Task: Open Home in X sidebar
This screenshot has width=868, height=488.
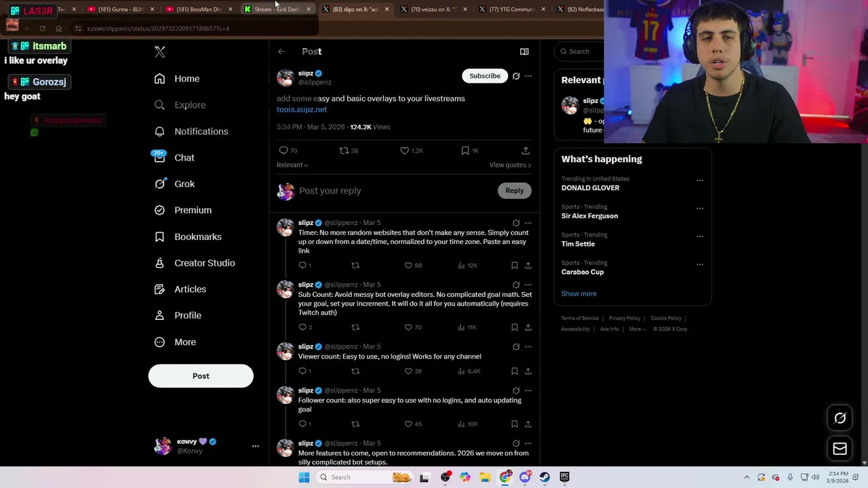Action: [177, 79]
